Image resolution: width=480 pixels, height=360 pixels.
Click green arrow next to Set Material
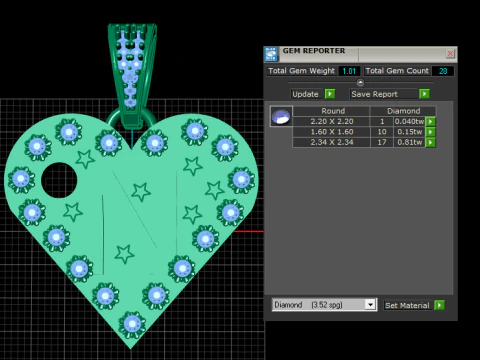point(439,305)
